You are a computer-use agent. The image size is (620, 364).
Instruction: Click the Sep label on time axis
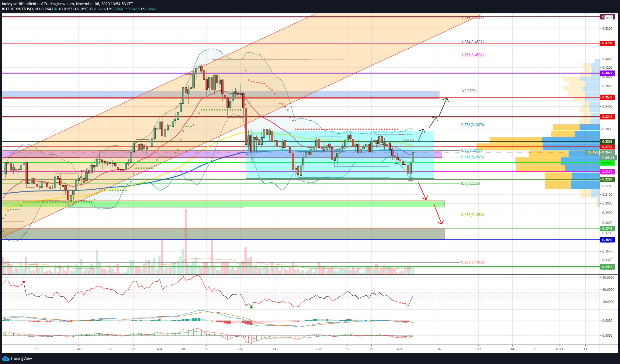pyautogui.click(x=241, y=349)
